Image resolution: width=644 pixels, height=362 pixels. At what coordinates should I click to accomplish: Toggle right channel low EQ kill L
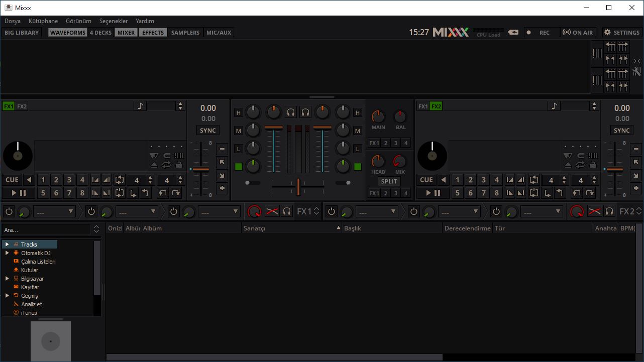(358, 149)
